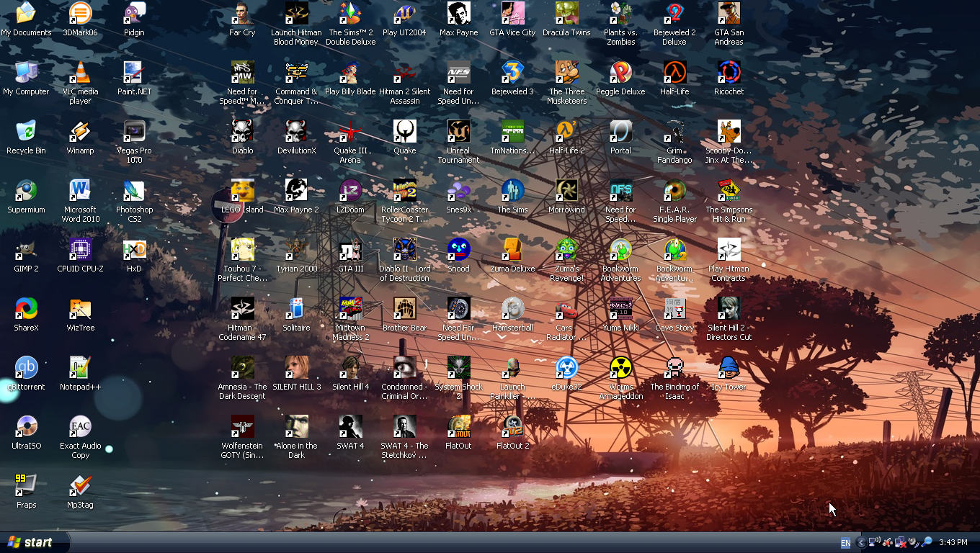Open the Snes9x emulator icon
The height and width of the screenshot is (553, 980).
(458, 190)
